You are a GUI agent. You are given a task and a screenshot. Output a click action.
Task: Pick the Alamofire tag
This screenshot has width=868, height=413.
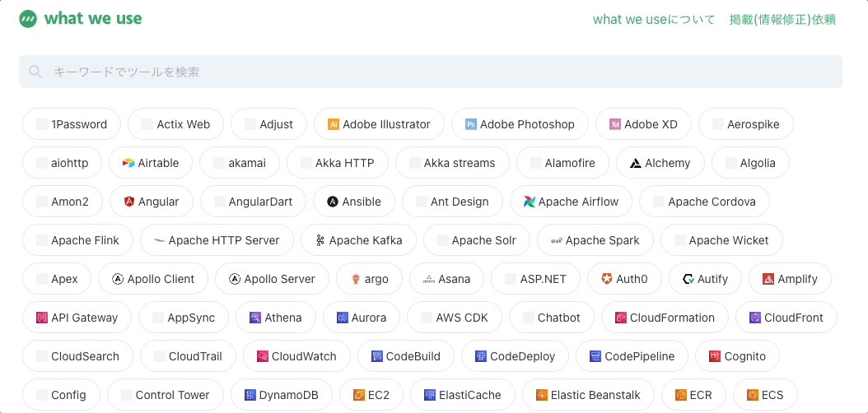(563, 163)
